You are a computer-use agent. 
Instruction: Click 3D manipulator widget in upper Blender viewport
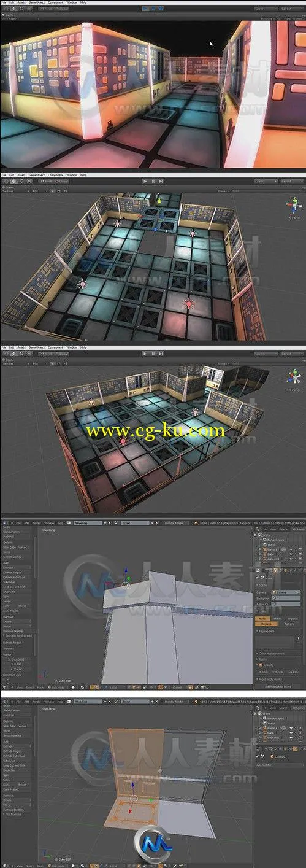(x=125, y=583)
